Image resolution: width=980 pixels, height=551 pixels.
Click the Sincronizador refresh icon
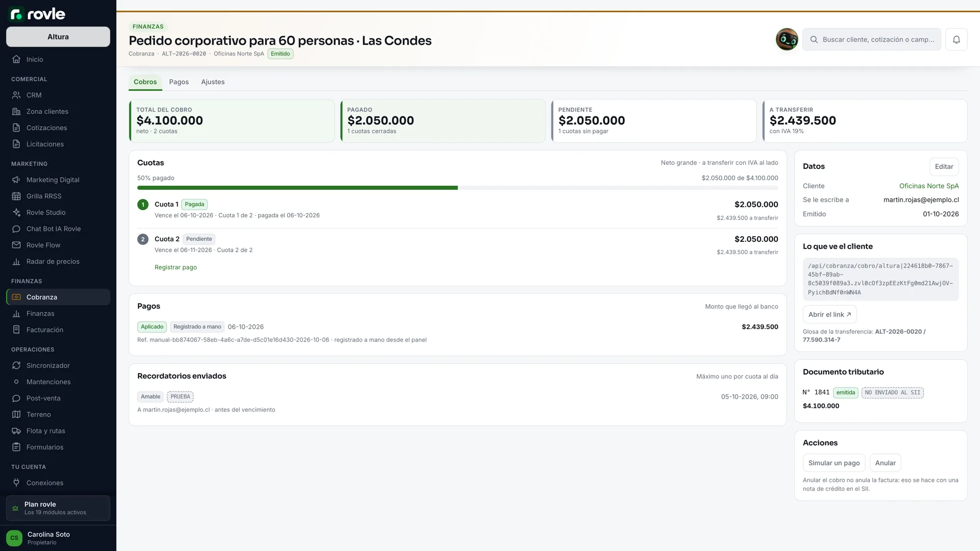16,365
